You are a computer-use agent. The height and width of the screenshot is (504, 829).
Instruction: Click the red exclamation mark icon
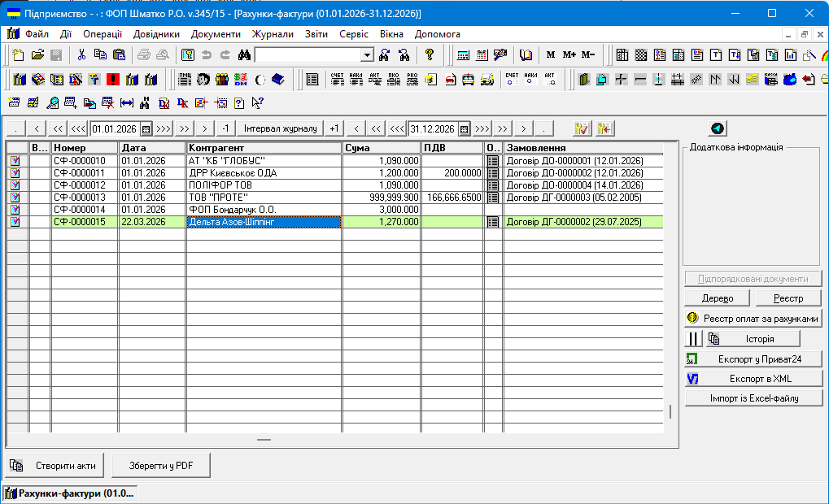pyautogui.click(x=112, y=80)
